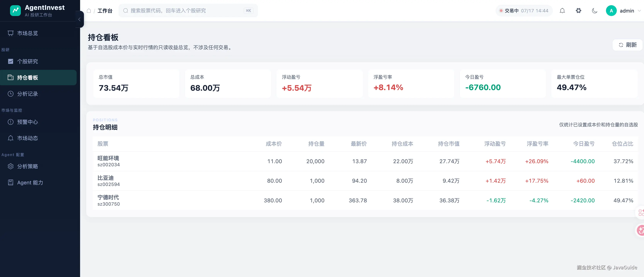Image resolution: width=644 pixels, height=277 pixels.
Task: Click the 仓位占比 column header
Action: (x=623, y=144)
